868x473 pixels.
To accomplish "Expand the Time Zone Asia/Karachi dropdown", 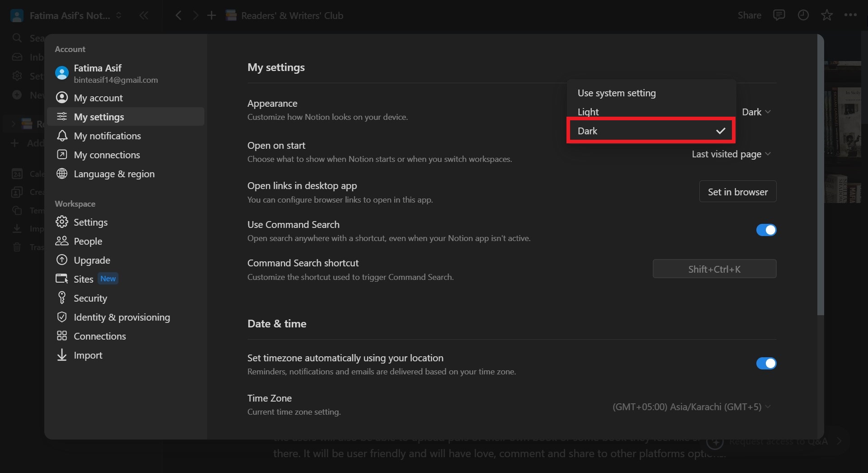I will point(691,407).
